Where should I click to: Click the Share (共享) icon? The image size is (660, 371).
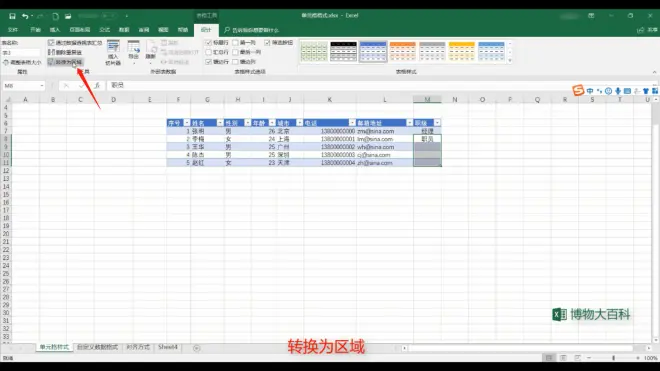647,30
